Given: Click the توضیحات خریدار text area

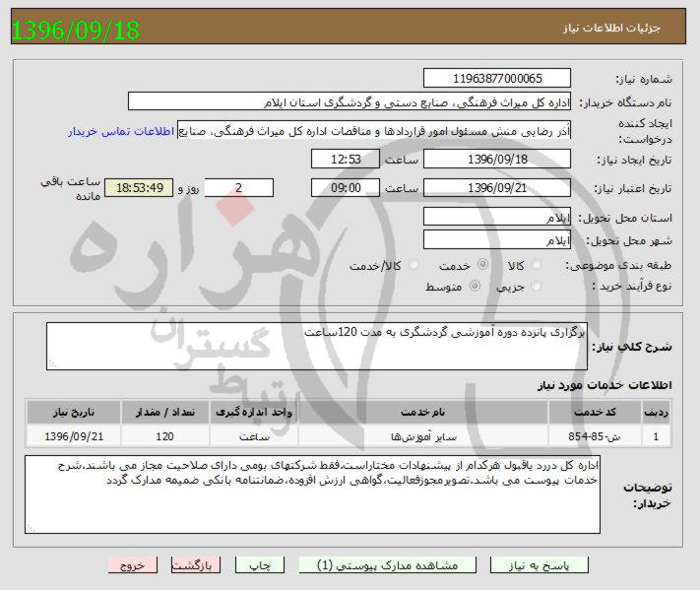Looking at the screenshot, I should (312, 494).
